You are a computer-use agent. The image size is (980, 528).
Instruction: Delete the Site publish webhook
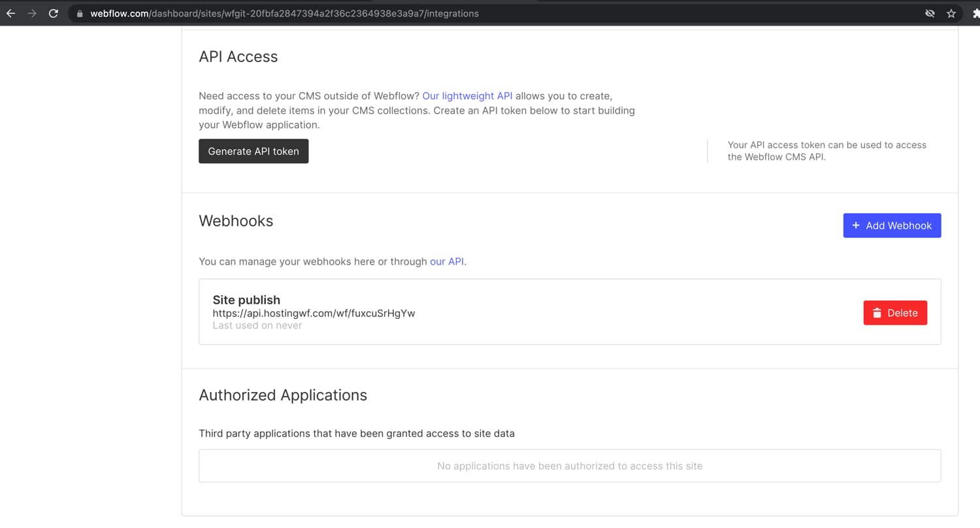coord(895,312)
